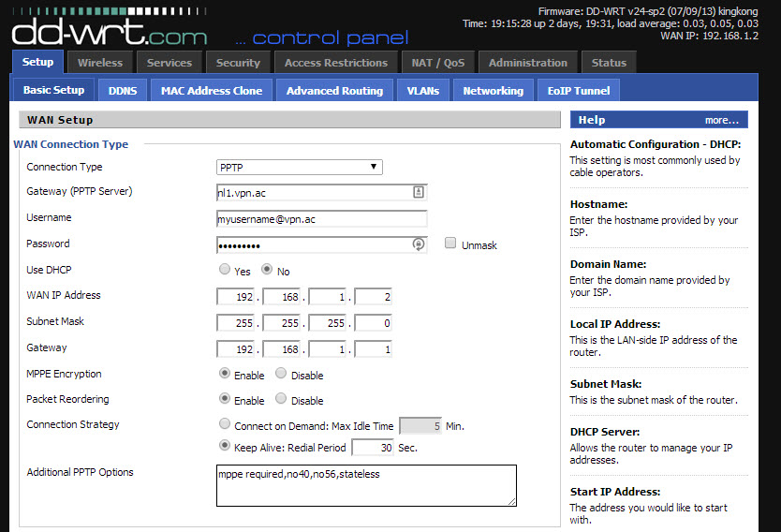Click the WAN Setup section header

coord(290,120)
